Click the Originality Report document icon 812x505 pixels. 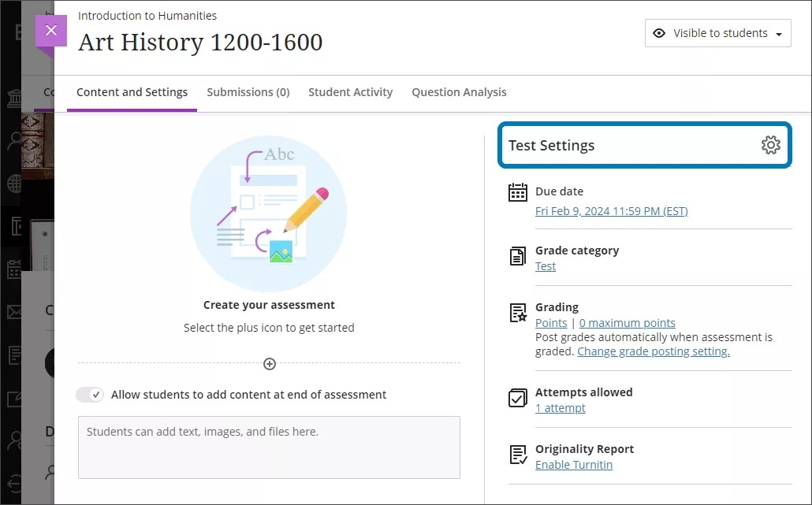click(x=517, y=455)
